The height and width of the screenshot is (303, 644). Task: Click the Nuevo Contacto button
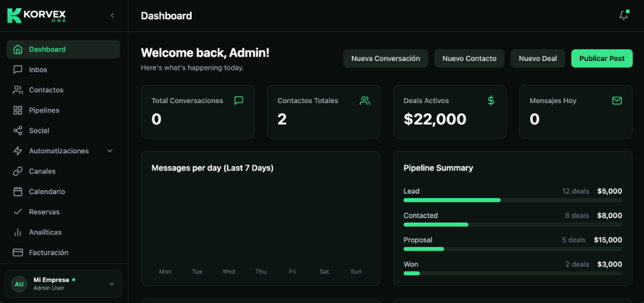(x=469, y=58)
